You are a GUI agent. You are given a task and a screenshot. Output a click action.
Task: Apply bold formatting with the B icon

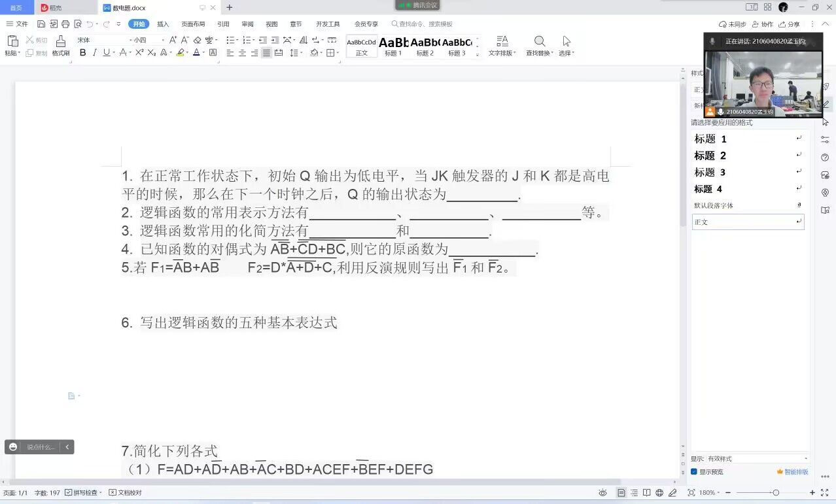82,53
